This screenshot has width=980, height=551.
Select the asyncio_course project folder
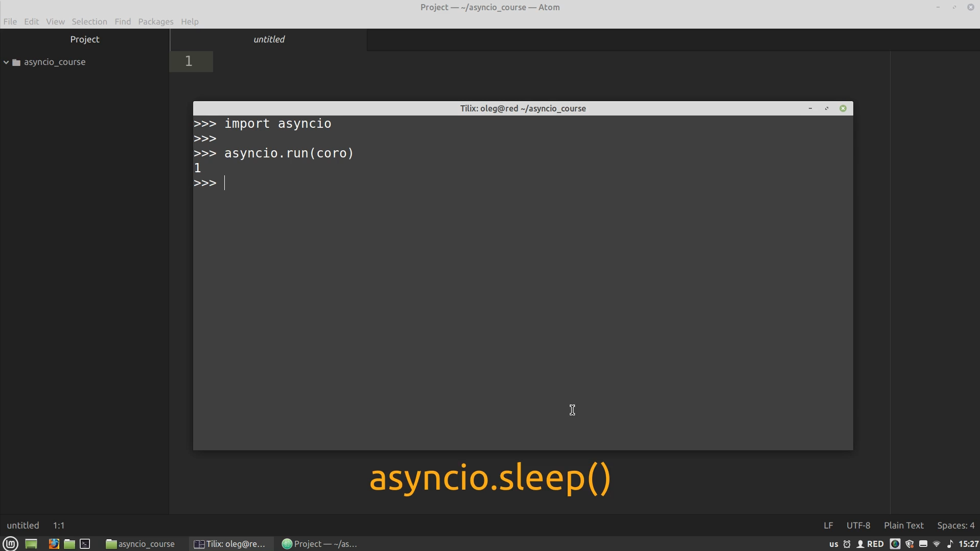click(x=55, y=62)
